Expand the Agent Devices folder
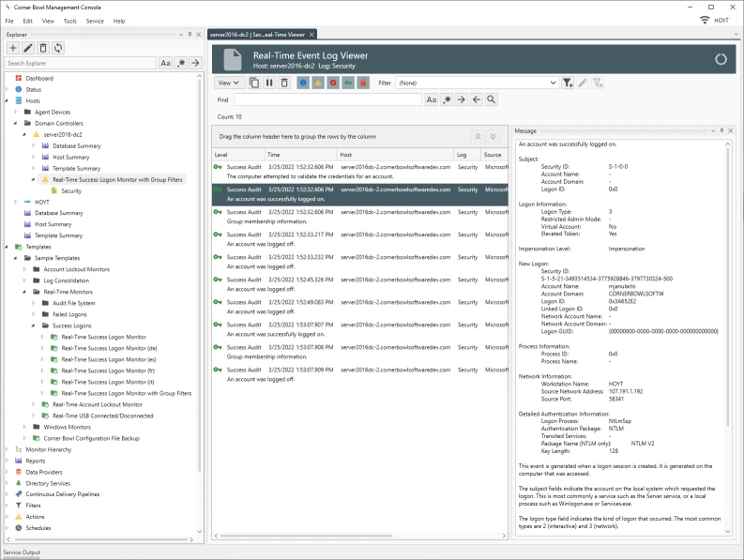 (16, 112)
